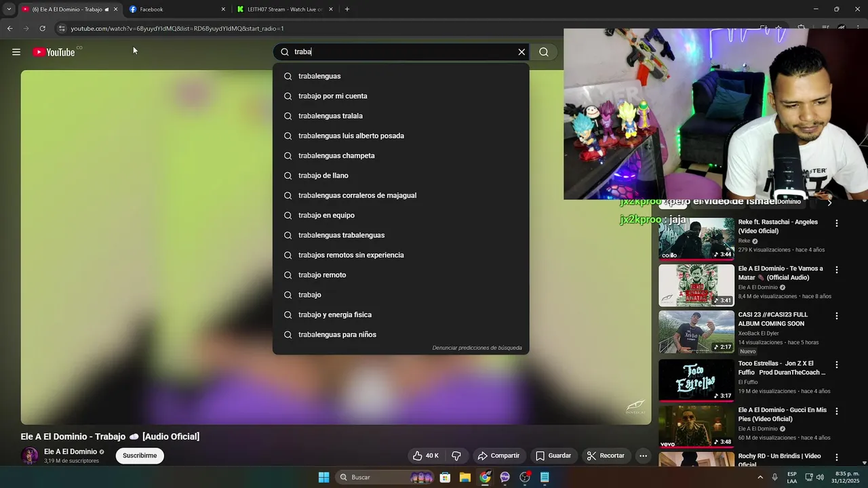Image resolution: width=868 pixels, height=488 pixels.
Task: Open Toco Estrellas video thumbnail
Action: 696,380
